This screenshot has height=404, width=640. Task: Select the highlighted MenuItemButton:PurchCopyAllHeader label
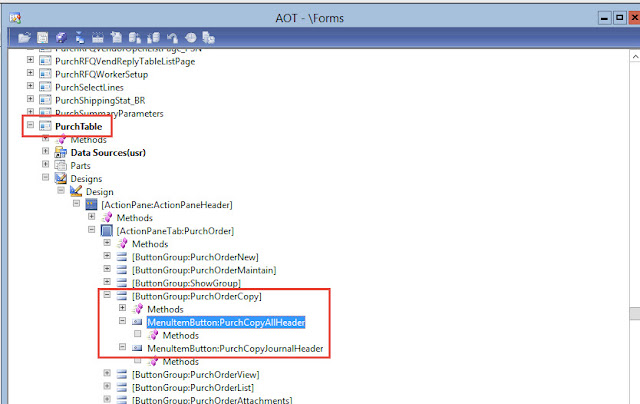pos(226,322)
